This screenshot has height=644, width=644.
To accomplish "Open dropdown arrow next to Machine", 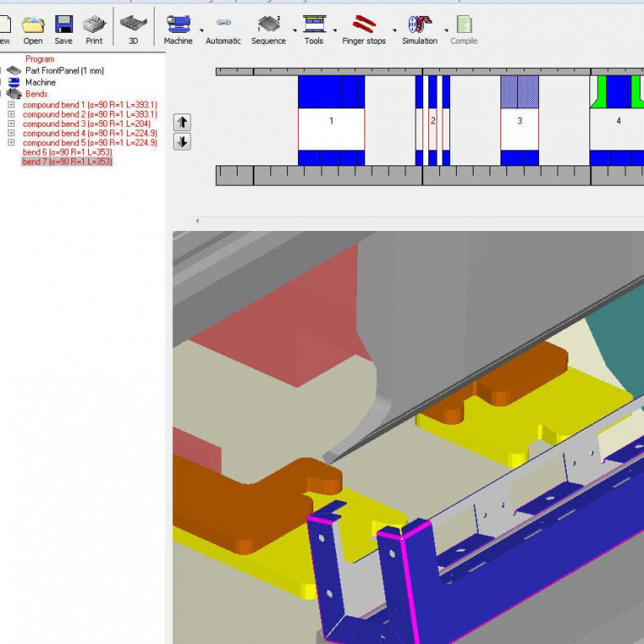I will pos(202,30).
